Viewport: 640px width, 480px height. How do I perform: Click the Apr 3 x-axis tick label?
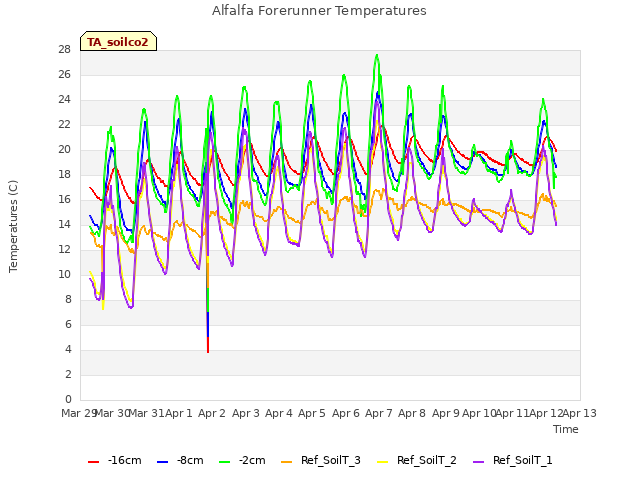[246, 413]
